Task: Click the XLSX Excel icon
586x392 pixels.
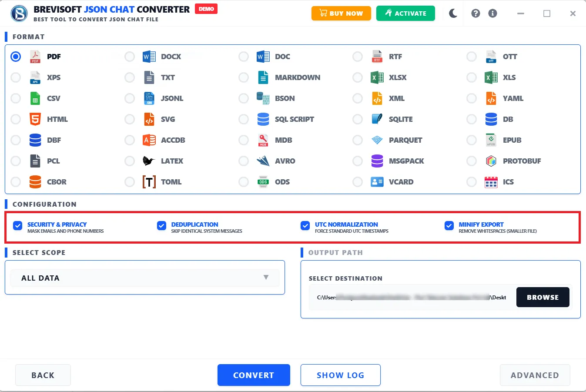Action: pyautogui.click(x=377, y=77)
